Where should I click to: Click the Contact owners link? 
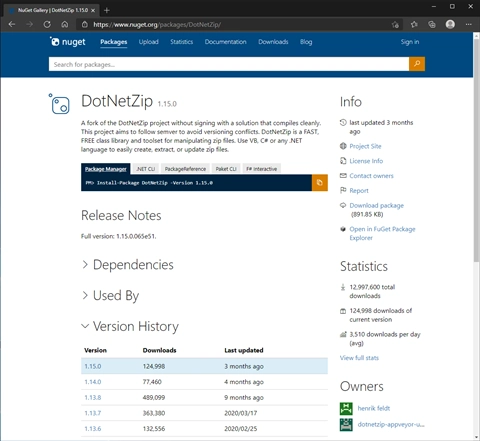click(x=371, y=176)
